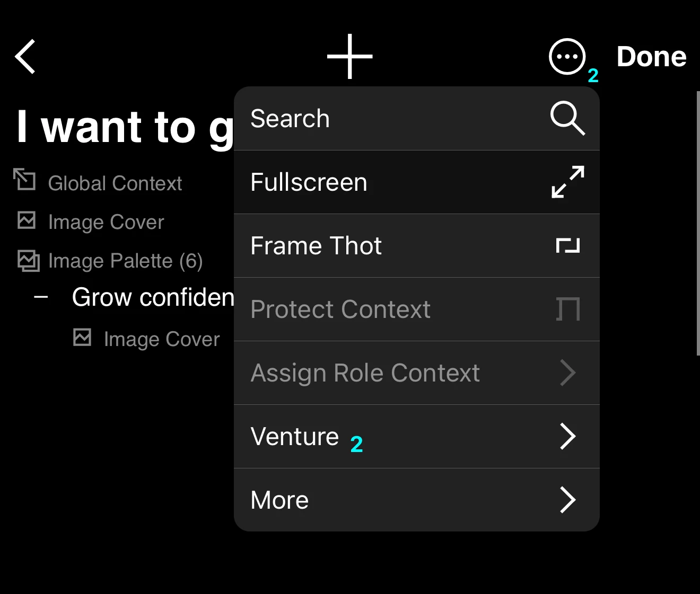The image size is (700, 594).
Task: Select the Venture menu label
Action: 294,437
